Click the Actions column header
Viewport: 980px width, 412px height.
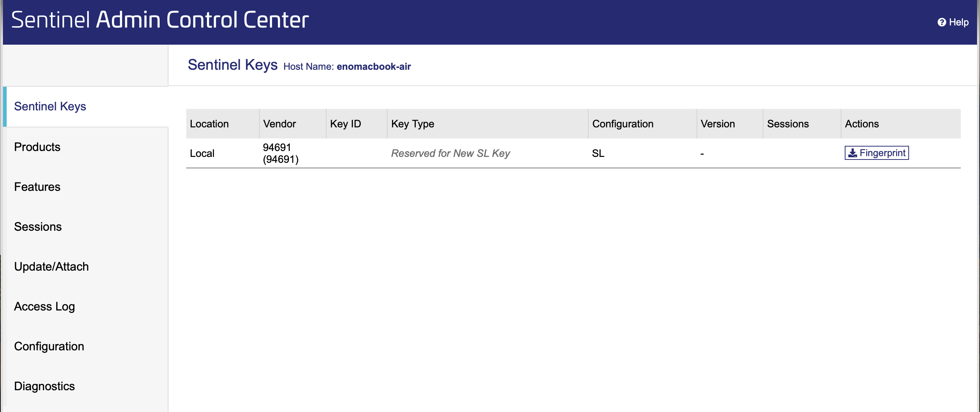[901, 124]
